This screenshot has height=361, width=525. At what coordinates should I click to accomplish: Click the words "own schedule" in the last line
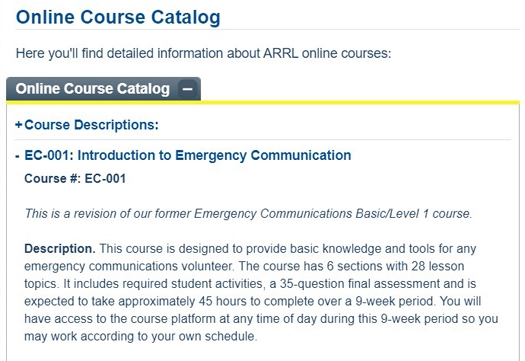click(x=217, y=336)
